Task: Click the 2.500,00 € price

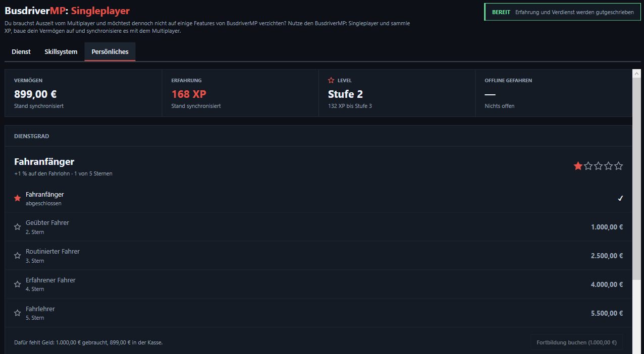Action: 607,256
